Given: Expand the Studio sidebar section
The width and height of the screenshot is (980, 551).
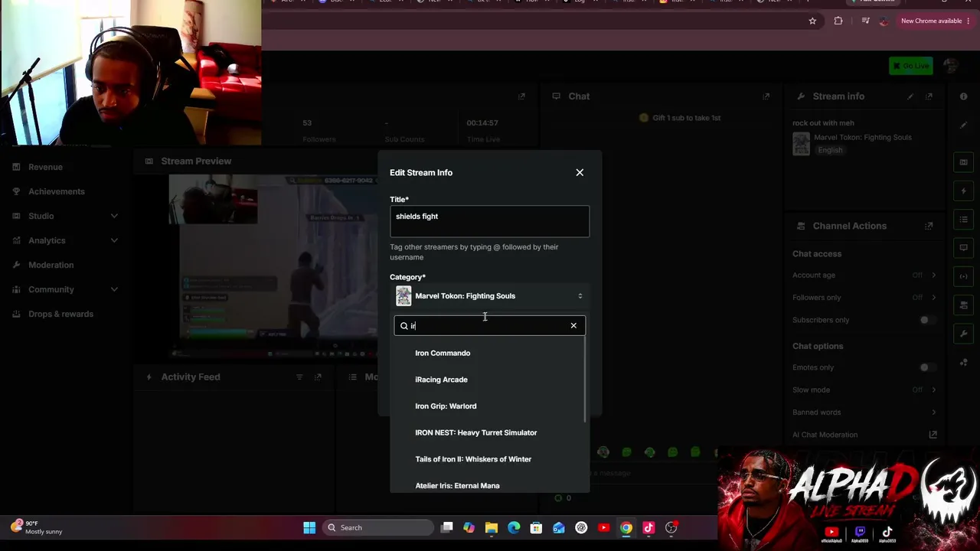Looking at the screenshot, I should coord(114,216).
